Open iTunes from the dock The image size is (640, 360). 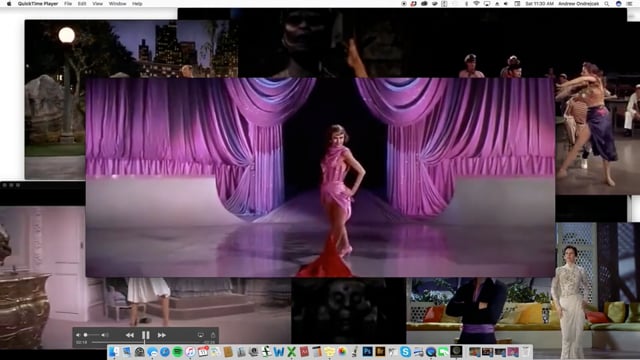[x=190, y=351]
